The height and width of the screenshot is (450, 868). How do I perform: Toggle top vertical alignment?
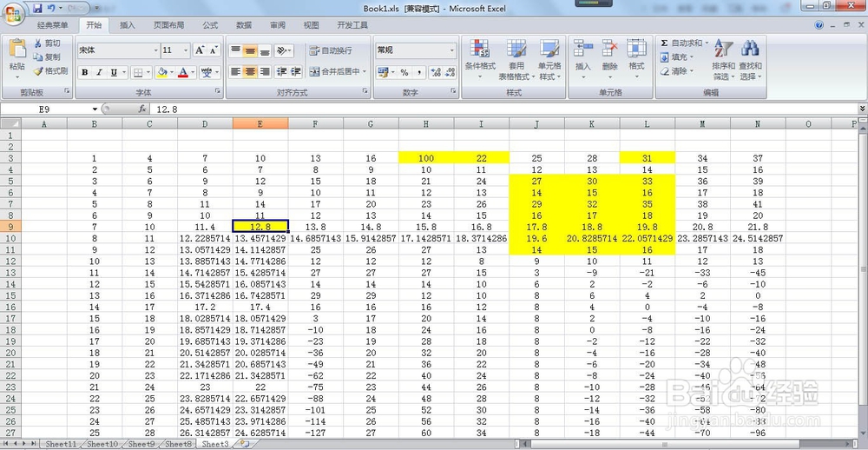[235, 50]
